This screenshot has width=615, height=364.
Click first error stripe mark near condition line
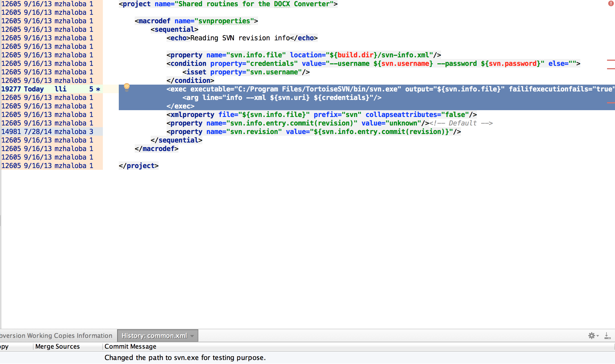tap(611, 60)
